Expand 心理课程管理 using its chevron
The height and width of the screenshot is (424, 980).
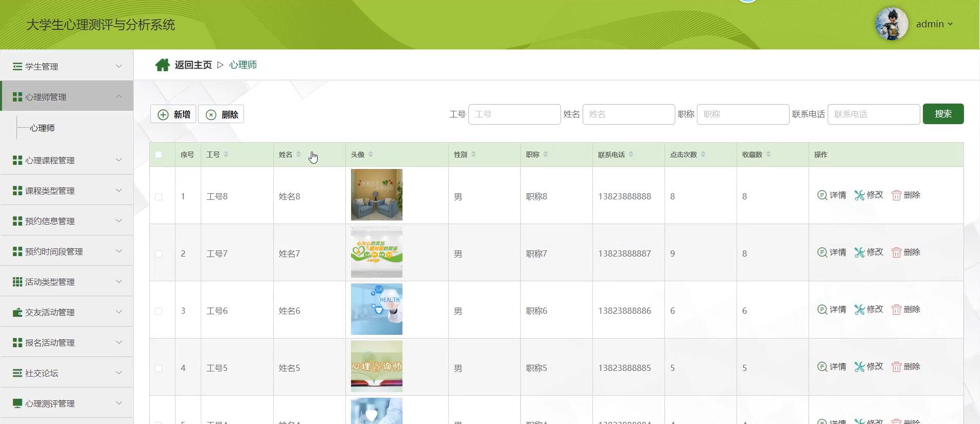119,160
